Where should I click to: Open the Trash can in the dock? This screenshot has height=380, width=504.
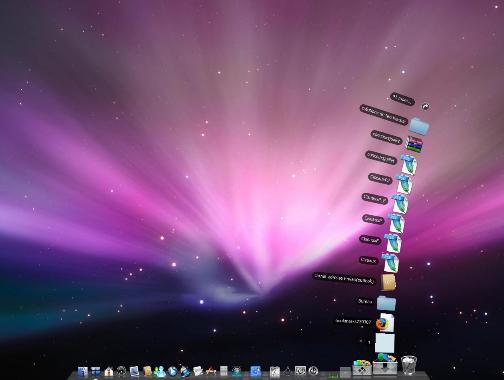coord(409,365)
